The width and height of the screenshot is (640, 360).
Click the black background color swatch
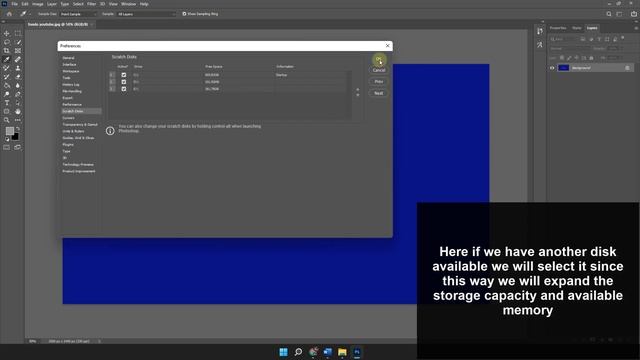[16, 137]
